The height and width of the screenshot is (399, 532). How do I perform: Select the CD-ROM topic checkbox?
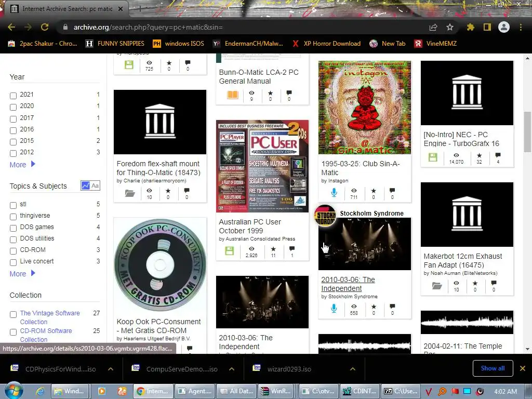13,251
